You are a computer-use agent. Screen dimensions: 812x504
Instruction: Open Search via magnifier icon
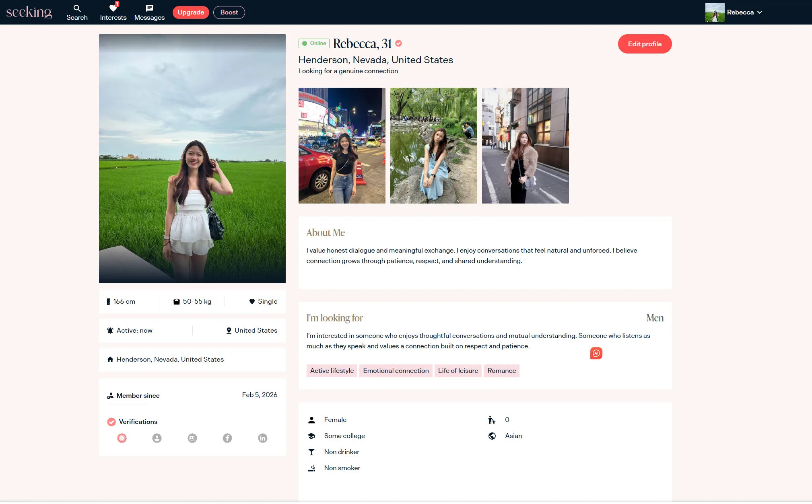(x=77, y=8)
